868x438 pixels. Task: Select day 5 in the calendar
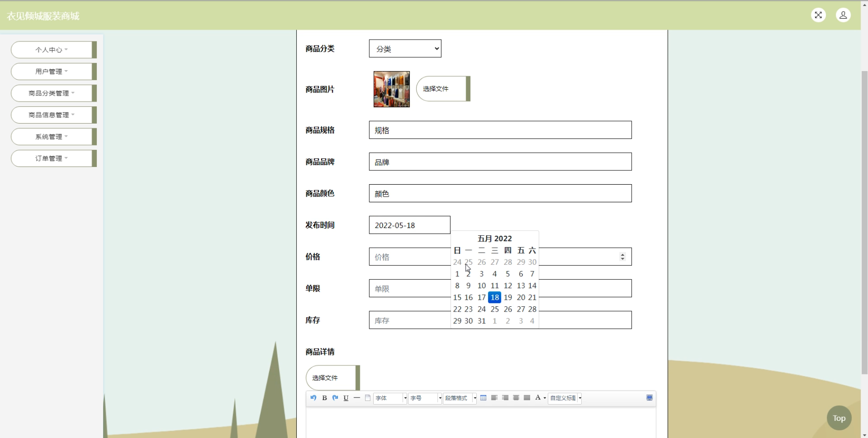click(508, 274)
